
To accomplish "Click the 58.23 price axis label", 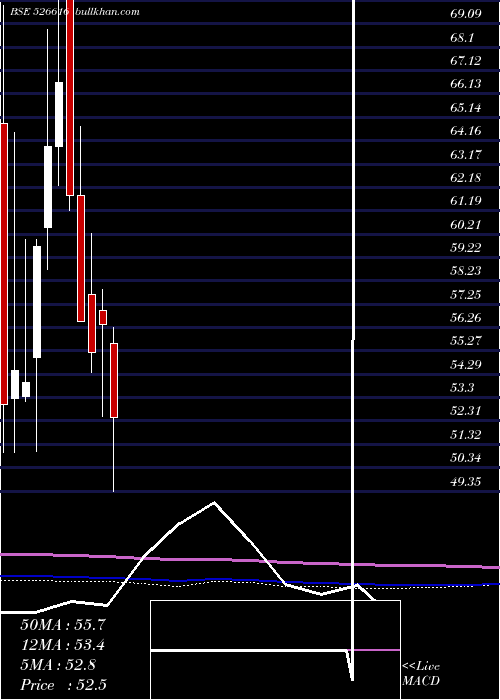I will 466,271.
